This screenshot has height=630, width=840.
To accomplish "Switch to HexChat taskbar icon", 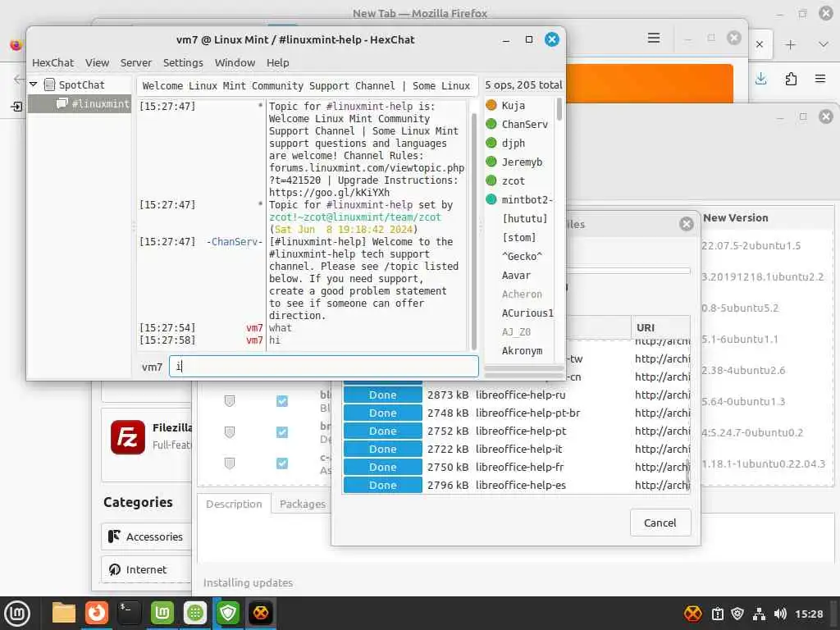I will point(261,614).
